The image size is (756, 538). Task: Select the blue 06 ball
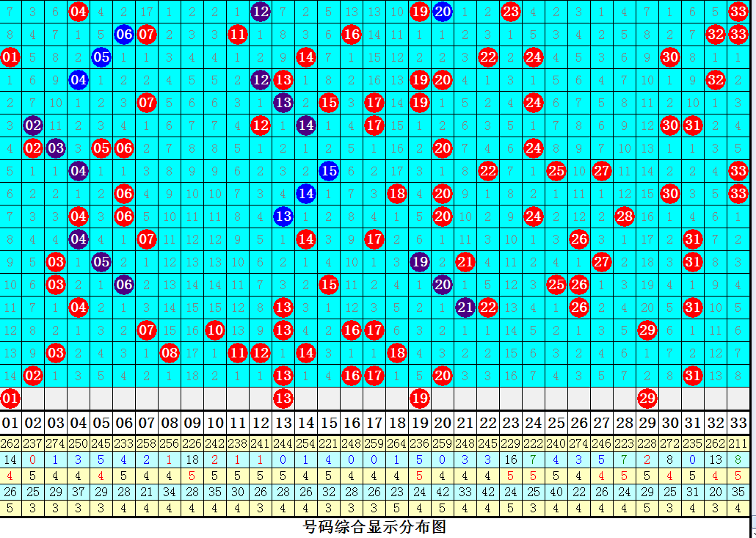[124, 34]
